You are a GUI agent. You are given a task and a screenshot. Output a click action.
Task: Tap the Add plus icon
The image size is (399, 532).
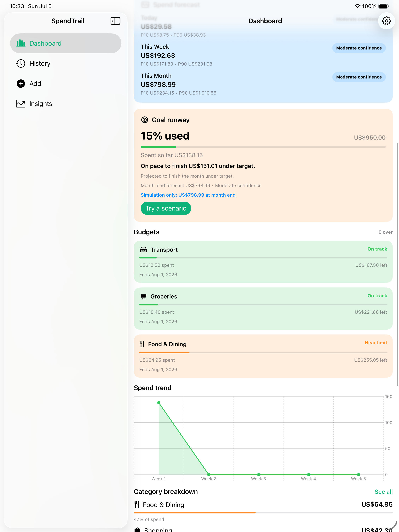point(21,84)
